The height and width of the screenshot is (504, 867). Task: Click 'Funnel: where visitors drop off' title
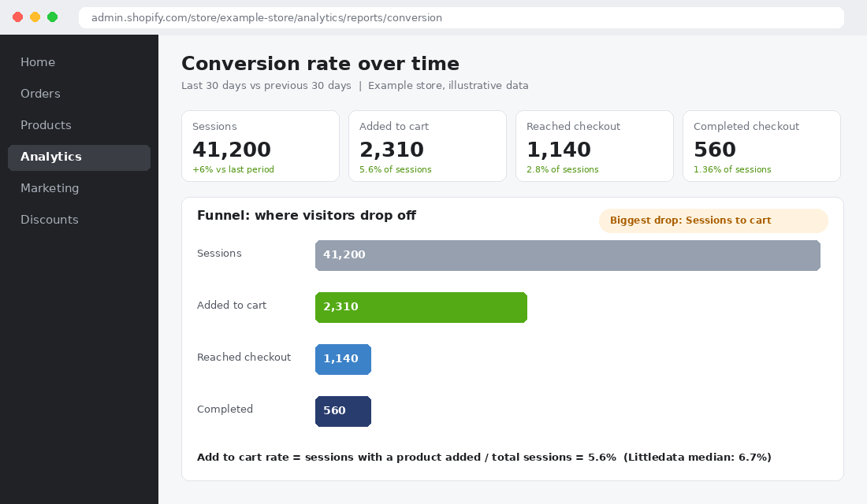tap(307, 216)
